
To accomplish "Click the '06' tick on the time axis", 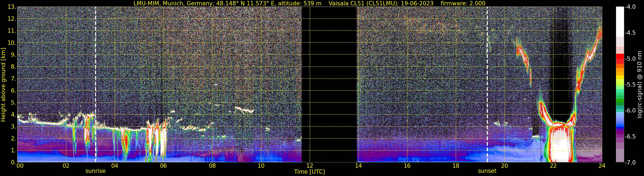I will tap(163, 166).
